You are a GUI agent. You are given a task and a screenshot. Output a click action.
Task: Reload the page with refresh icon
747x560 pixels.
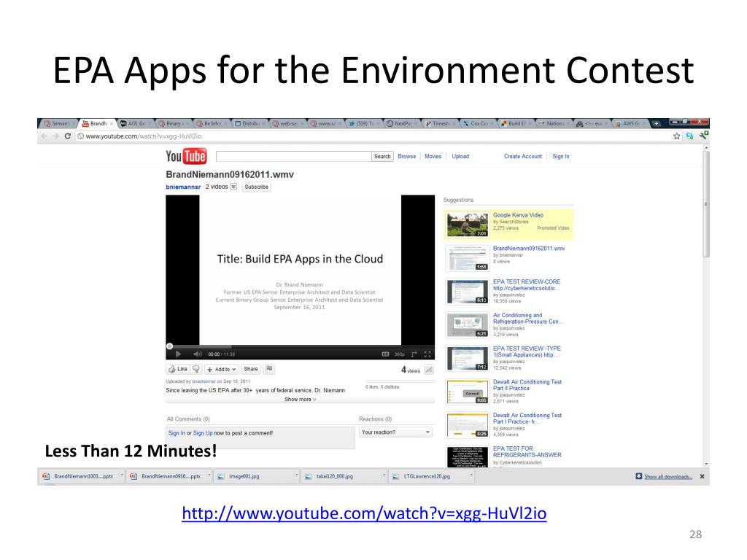pos(68,136)
